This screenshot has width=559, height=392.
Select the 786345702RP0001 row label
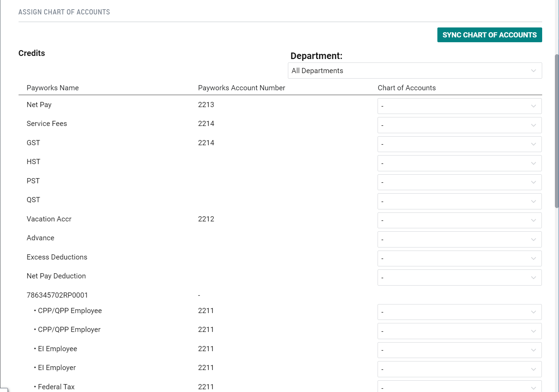point(57,295)
